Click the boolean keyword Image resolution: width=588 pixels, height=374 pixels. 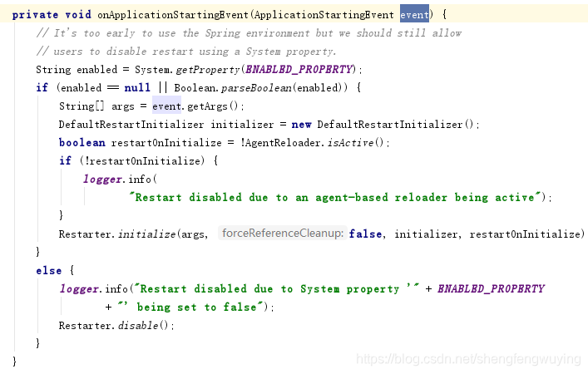click(82, 143)
